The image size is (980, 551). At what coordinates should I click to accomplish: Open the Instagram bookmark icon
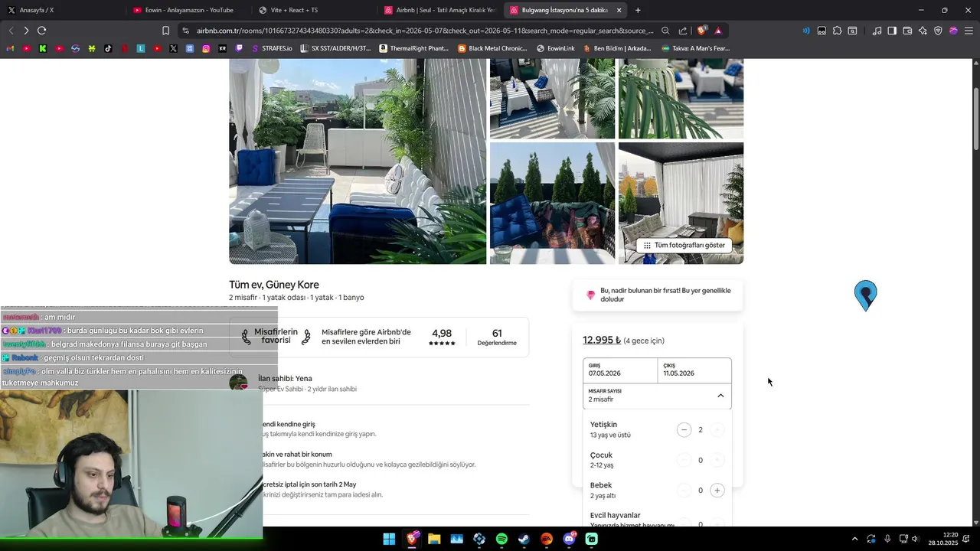point(206,48)
